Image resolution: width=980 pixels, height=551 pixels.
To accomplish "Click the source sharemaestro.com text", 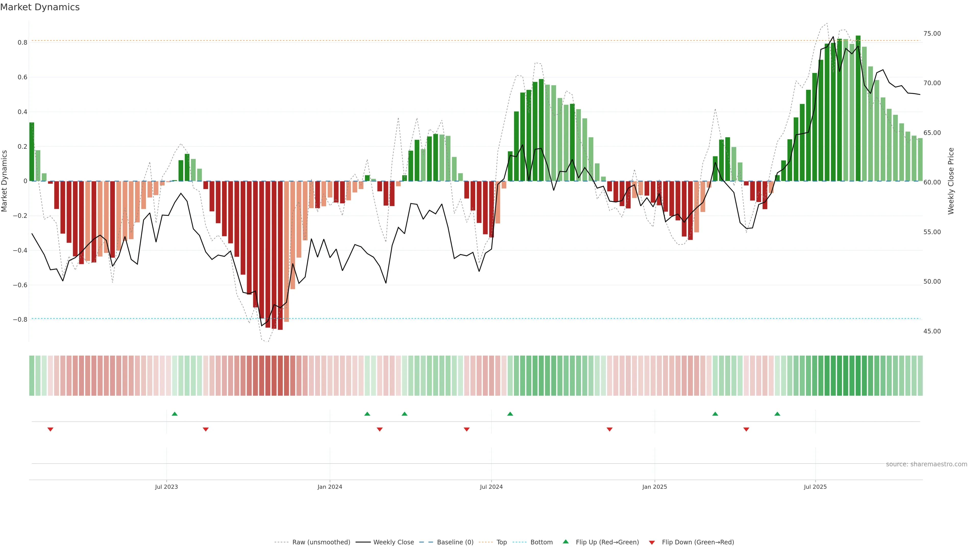I will click(x=926, y=464).
